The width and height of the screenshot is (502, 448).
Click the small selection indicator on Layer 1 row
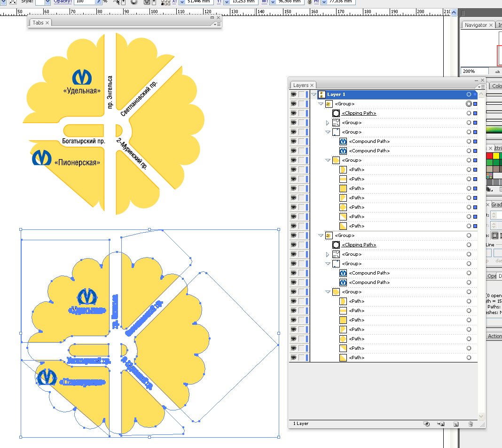point(475,94)
